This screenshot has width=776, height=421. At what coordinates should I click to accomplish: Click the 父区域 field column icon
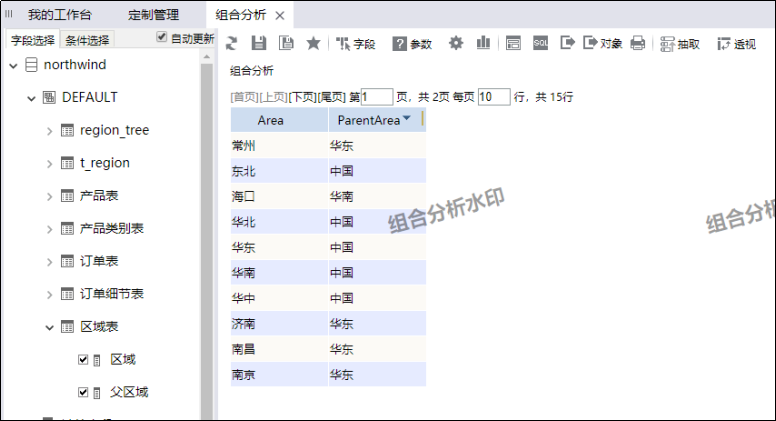(x=97, y=393)
